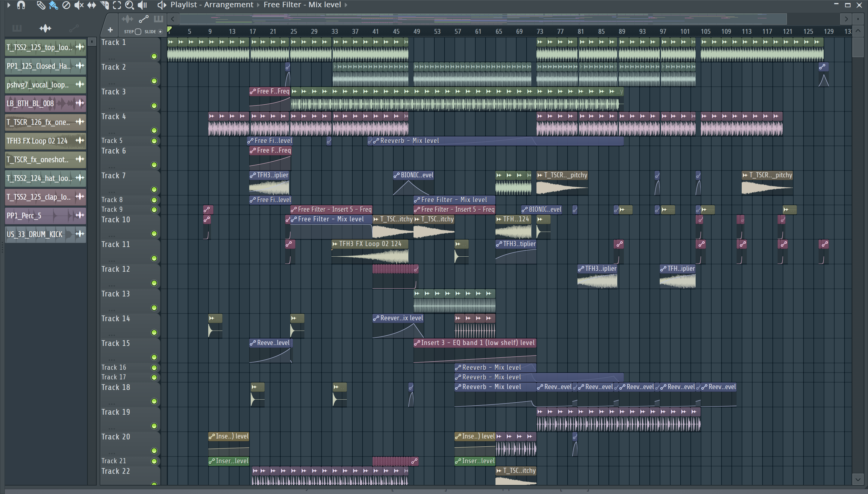Viewport: 868px width, 494px height.
Task: Mute Track 5 with its green light
Action: (x=154, y=141)
